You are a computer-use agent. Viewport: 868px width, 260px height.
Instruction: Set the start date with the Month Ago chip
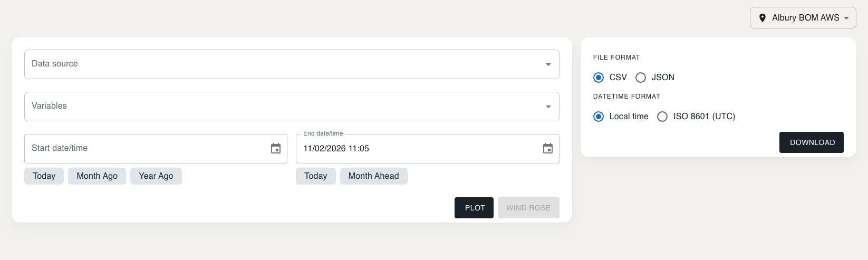(x=97, y=176)
